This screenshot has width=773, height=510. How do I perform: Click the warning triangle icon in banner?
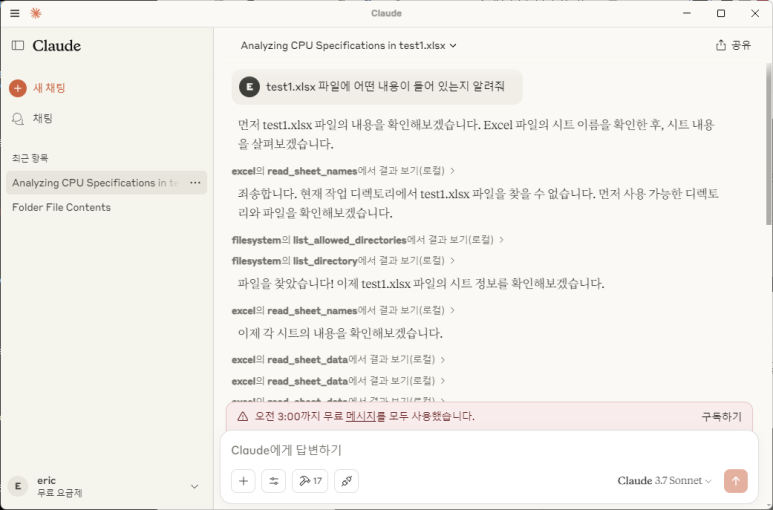[243, 417]
